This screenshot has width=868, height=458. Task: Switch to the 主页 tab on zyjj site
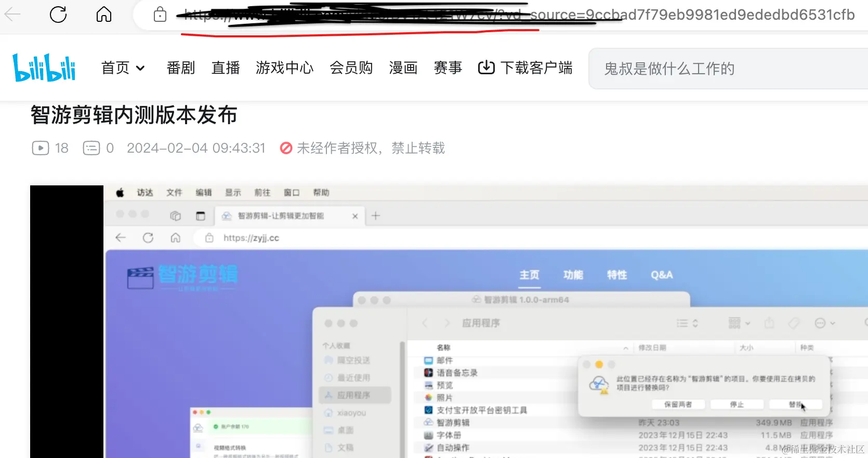tap(530, 275)
